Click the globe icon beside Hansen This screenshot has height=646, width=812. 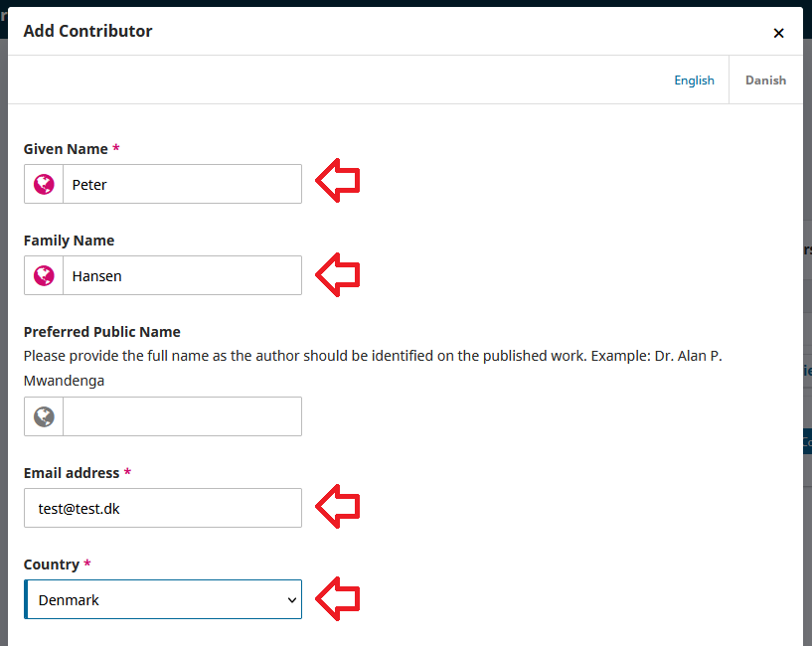[x=44, y=275]
